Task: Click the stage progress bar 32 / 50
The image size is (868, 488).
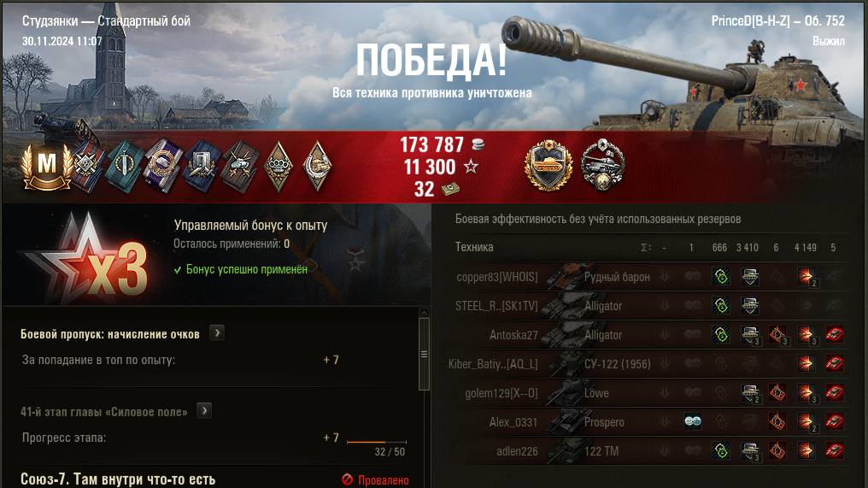Action: [x=377, y=442]
